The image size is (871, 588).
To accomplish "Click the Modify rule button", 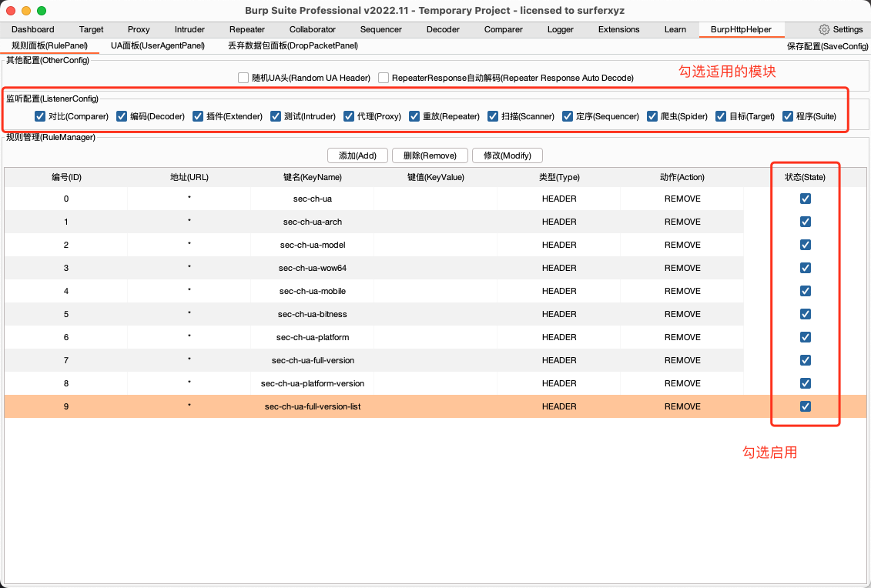I will pos(508,155).
